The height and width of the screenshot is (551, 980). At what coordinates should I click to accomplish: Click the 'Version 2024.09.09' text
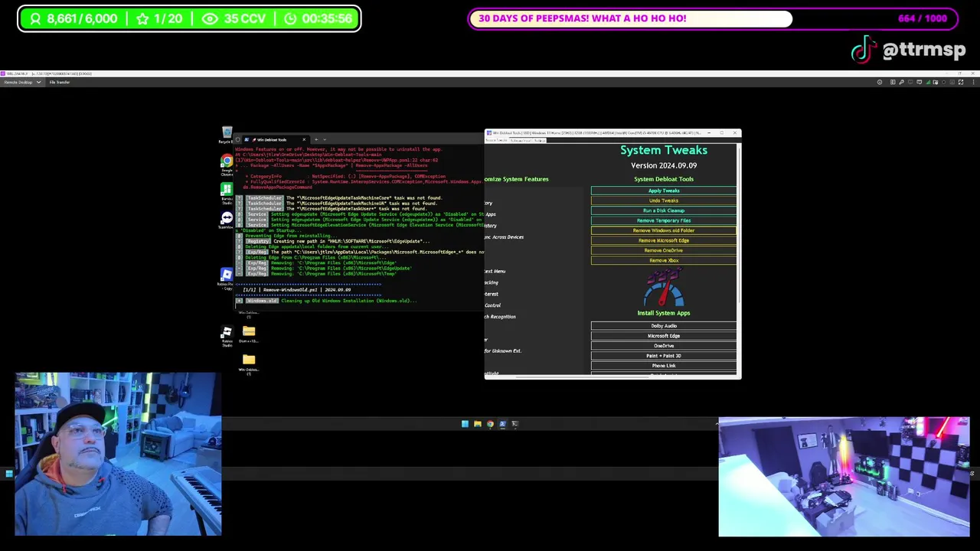coord(664,165)
